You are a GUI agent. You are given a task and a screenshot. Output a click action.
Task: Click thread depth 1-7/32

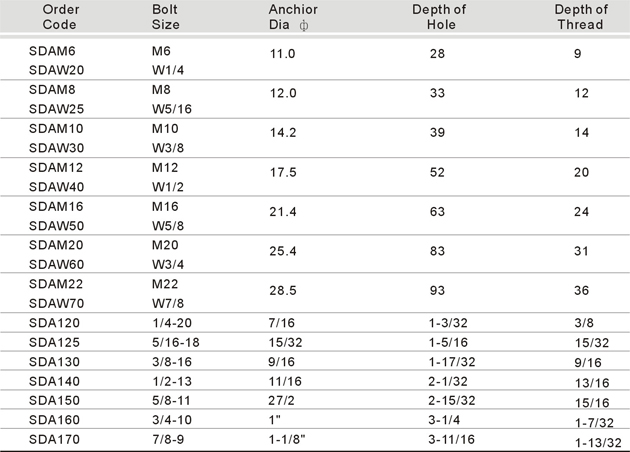[x=594, y=423]
